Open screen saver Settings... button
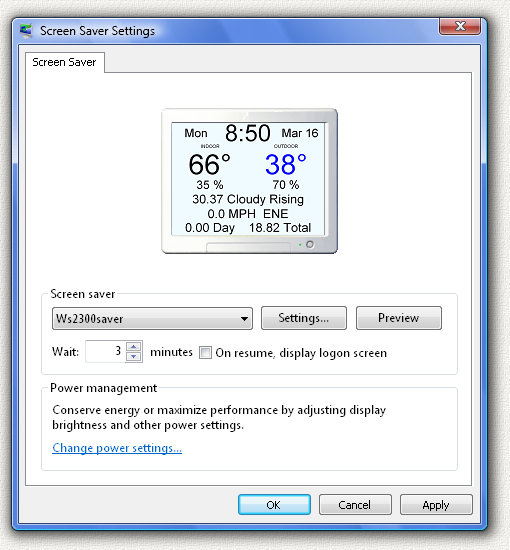Screen dimensions: 510x550 (x=304, y=318)
